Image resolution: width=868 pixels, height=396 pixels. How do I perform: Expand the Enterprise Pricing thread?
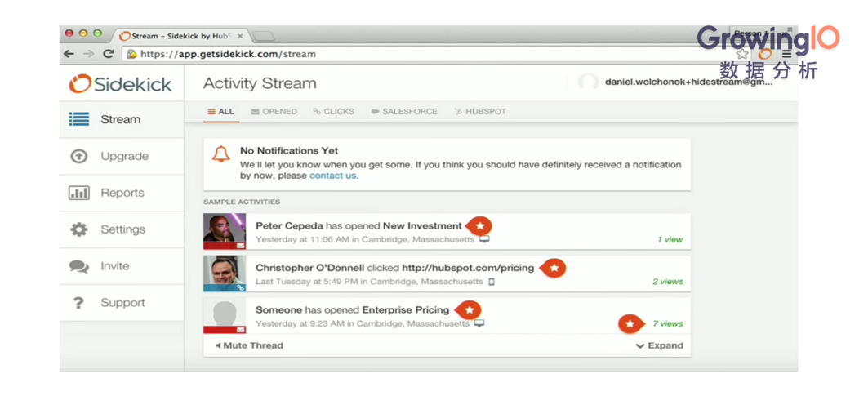pyautogui.click(x=659, y=345)
